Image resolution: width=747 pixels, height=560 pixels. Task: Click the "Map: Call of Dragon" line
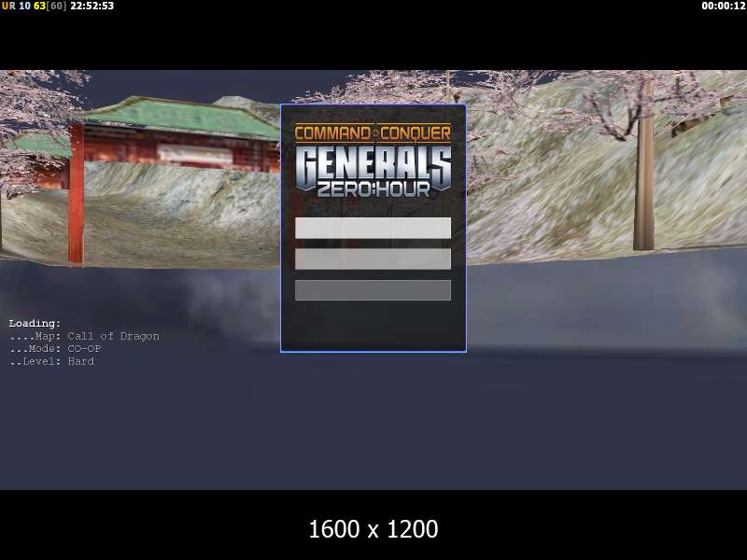[x=84, y=336]
